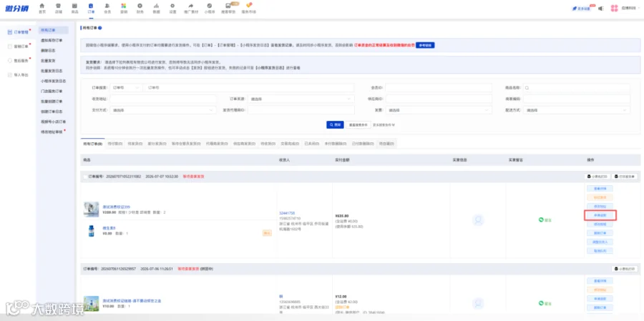Open 批量发货 in the order submenu
The width and height of the screenshot is (644, 321).
click(x=48, y=61)
